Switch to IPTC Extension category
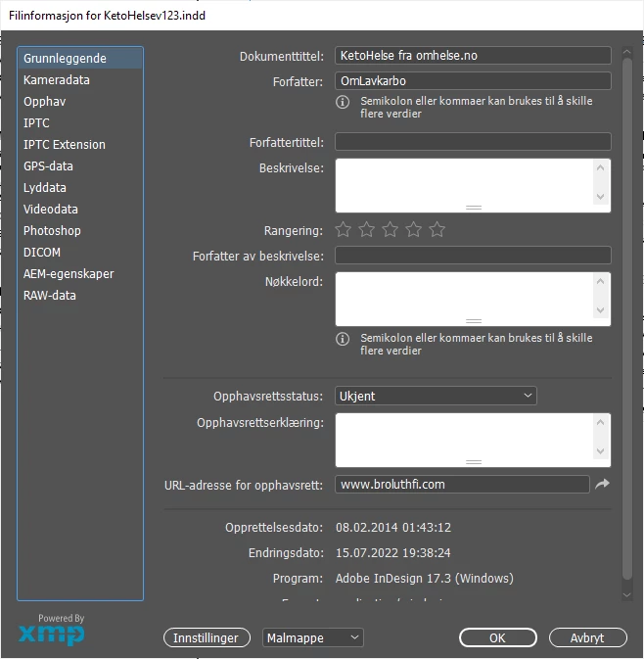The image size is (644, 659). pos(80,145)
